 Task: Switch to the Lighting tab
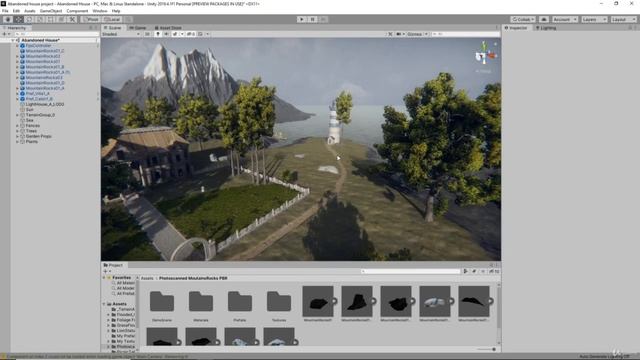pos(546,28)
